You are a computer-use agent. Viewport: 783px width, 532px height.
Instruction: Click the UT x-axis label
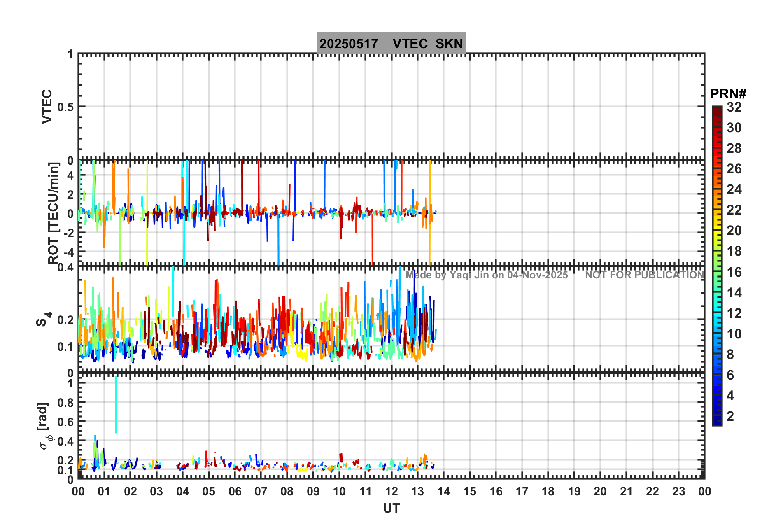[x=391, y=509]
